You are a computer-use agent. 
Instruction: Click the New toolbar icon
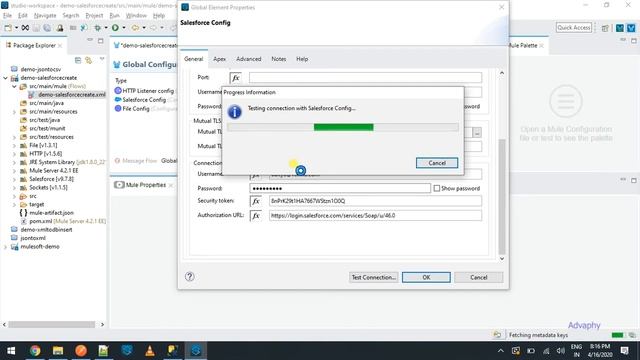[8, 28]
